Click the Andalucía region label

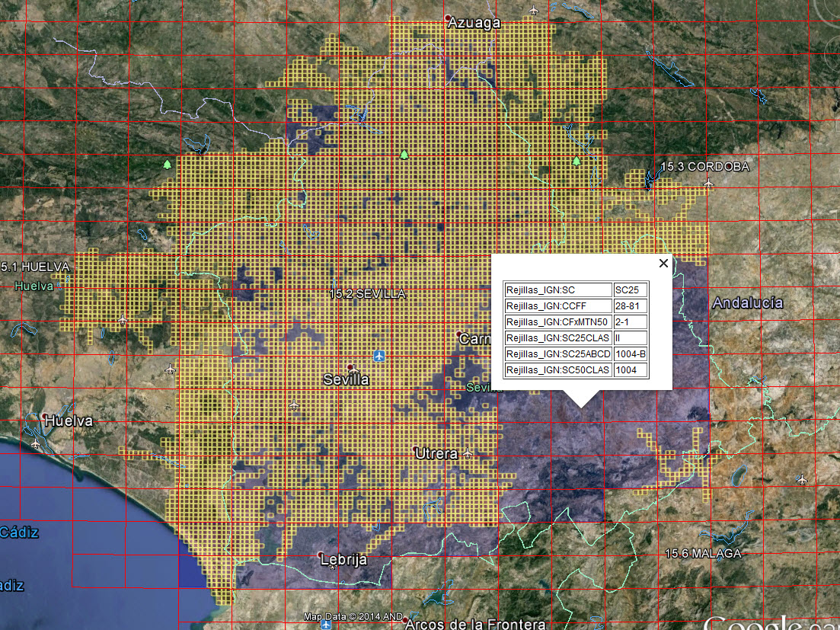coord(747,303)
